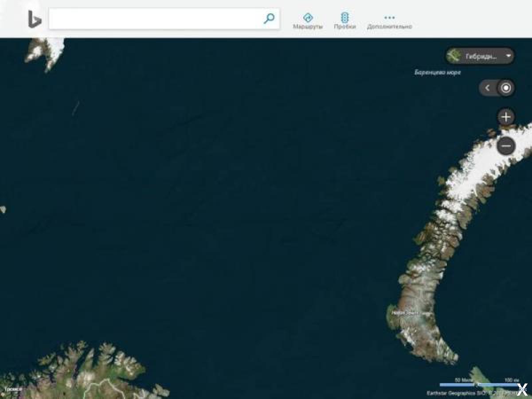
Task: Click the magnifier search icon
Action: (x=269, y=18)
